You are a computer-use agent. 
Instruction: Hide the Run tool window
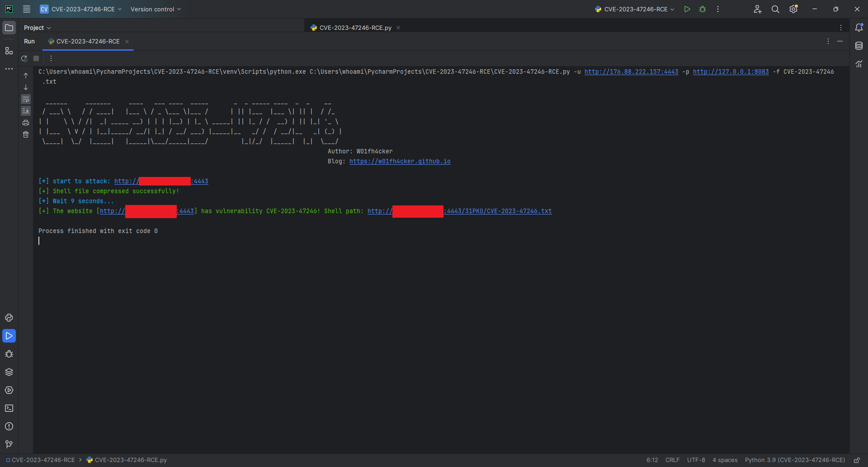[840, 41]
